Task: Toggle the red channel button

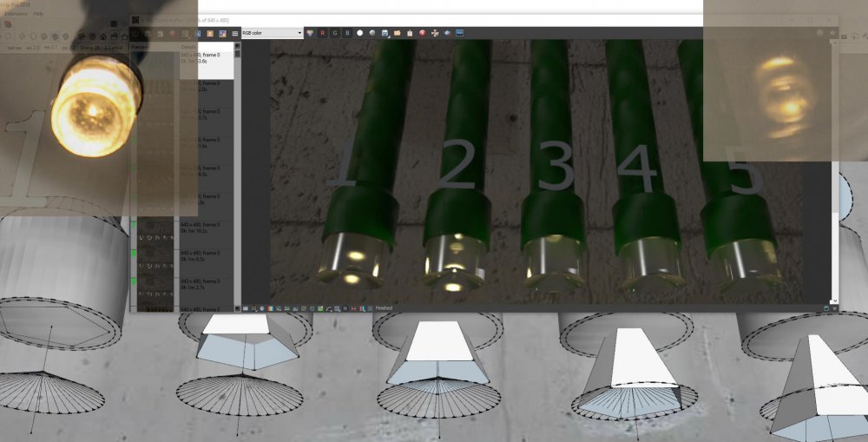Action: 323,33
